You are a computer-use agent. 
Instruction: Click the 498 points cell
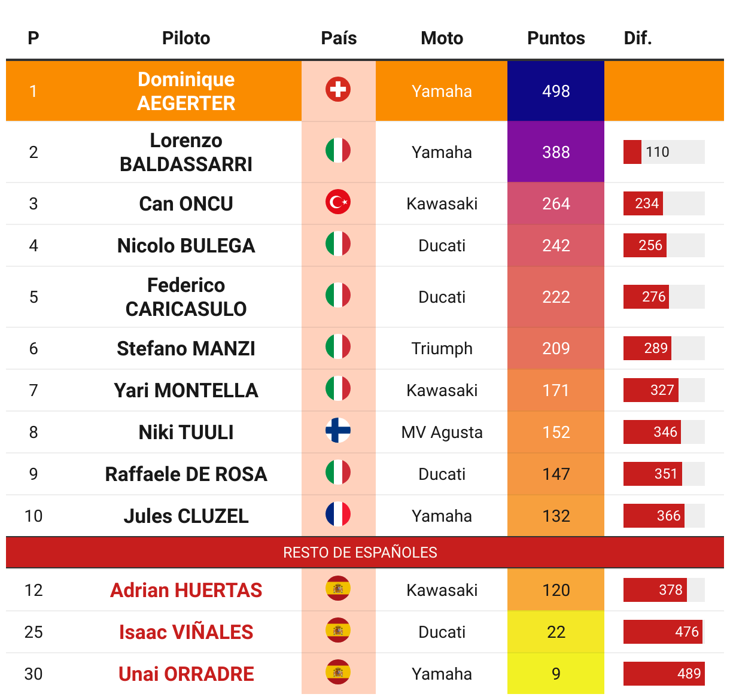(x=556, y=91)
